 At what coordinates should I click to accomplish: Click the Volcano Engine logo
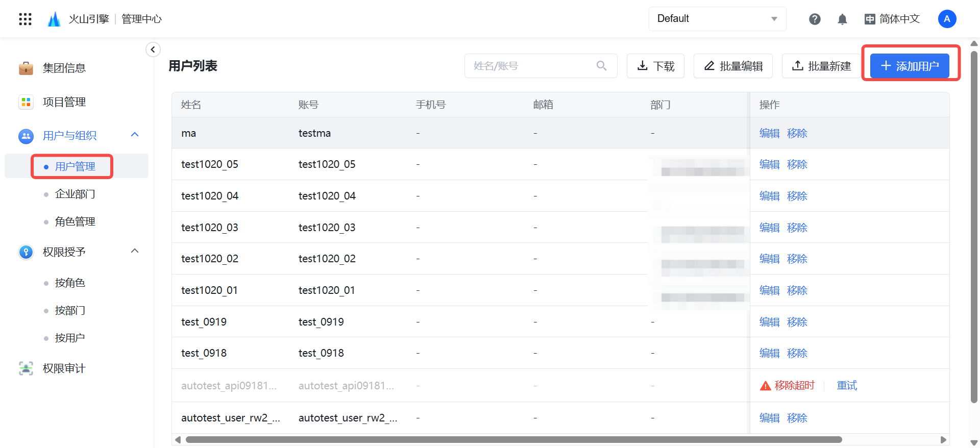pyautogui.click(x=54, y=19)
